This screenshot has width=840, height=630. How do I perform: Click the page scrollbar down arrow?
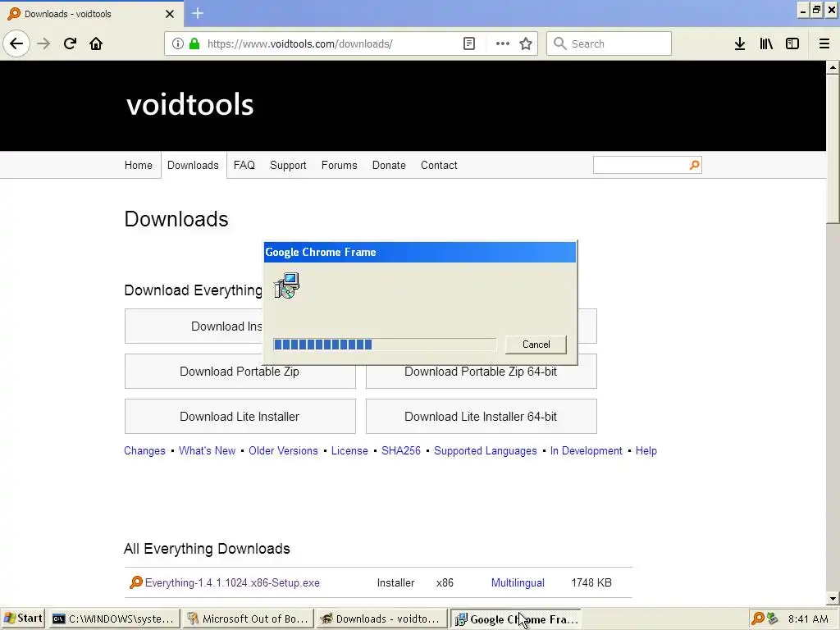pos(833,598)
